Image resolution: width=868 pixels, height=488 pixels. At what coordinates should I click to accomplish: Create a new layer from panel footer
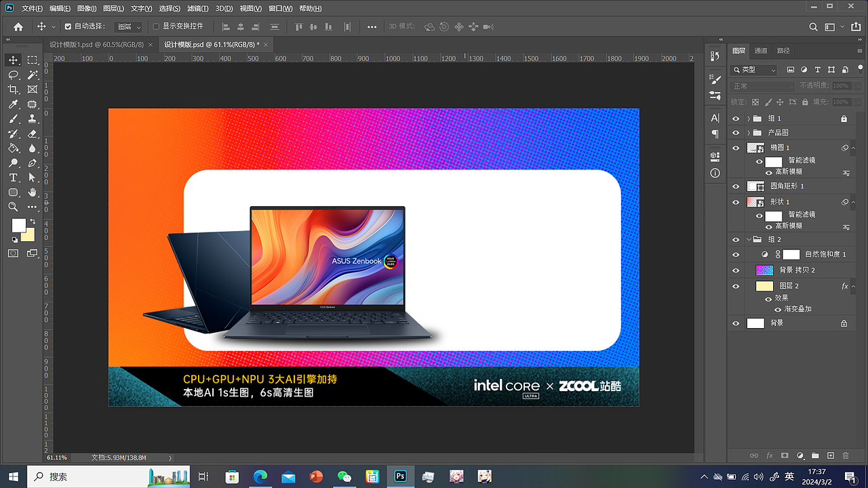(831, 455)
